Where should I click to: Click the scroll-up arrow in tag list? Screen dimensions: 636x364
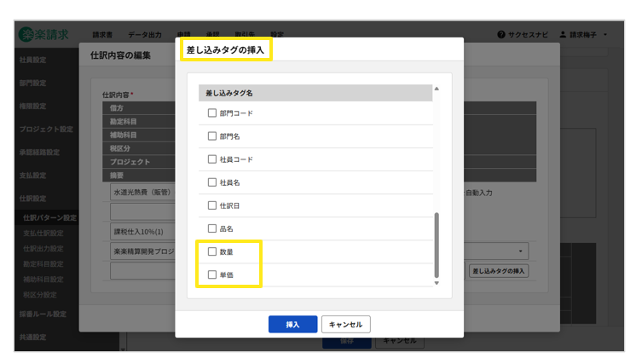point(437,90)
